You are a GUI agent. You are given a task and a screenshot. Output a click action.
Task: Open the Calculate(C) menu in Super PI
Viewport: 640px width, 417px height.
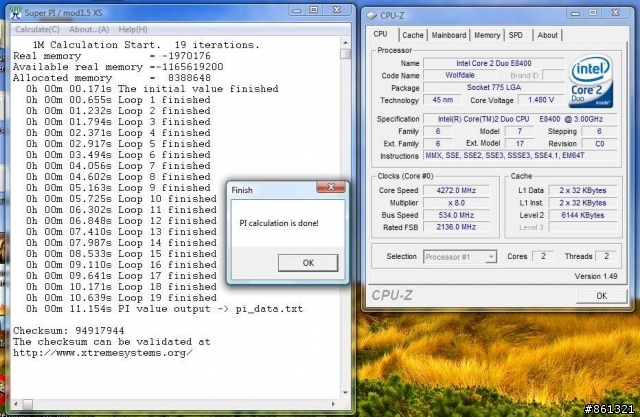click(x=37, y=29)
